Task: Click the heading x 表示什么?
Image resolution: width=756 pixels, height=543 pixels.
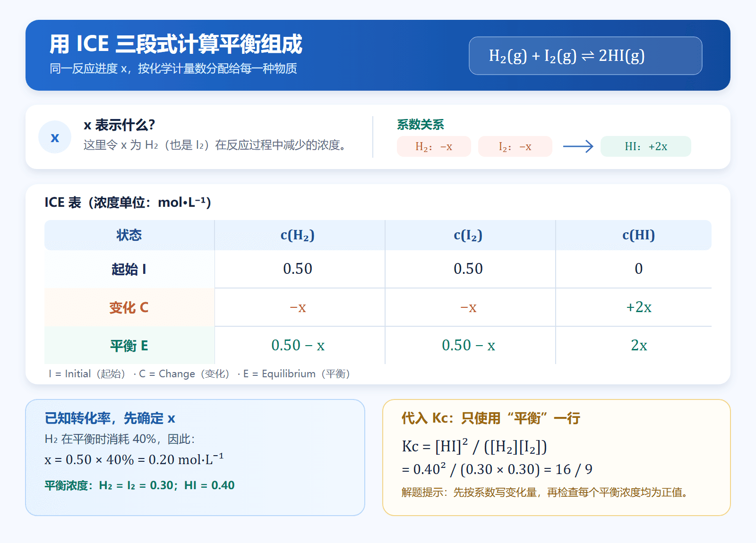Action: coord(120,125)
